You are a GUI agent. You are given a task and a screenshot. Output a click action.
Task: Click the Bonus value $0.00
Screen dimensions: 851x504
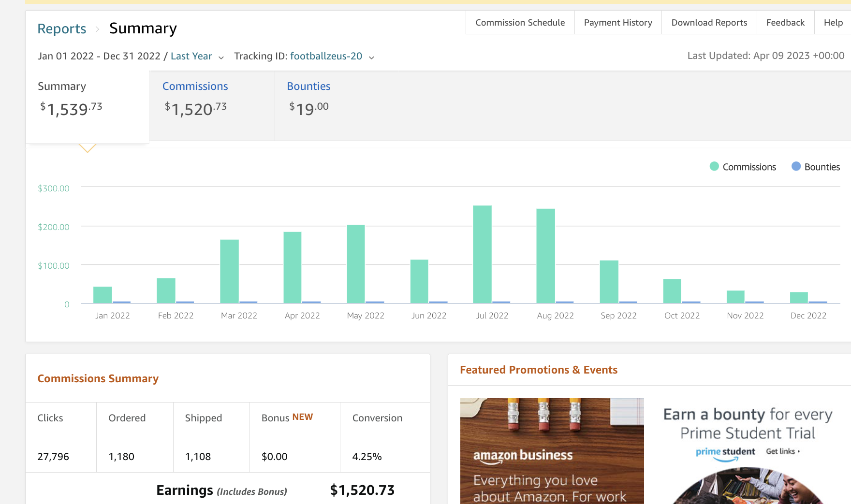click(x=274, y=457)
